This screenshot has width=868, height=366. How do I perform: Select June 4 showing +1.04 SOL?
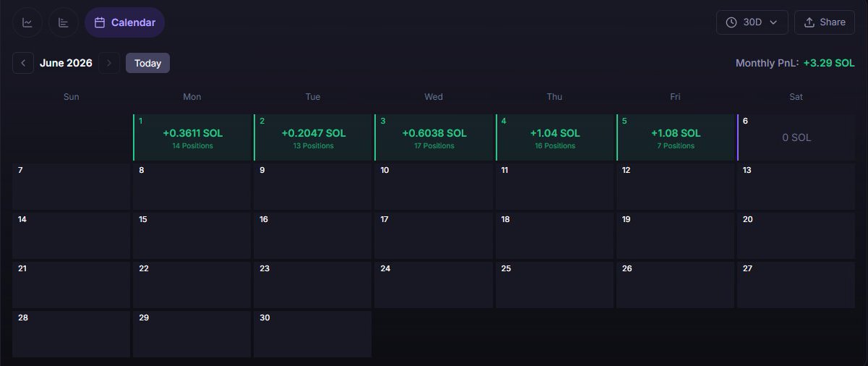(x=554, y=137)
